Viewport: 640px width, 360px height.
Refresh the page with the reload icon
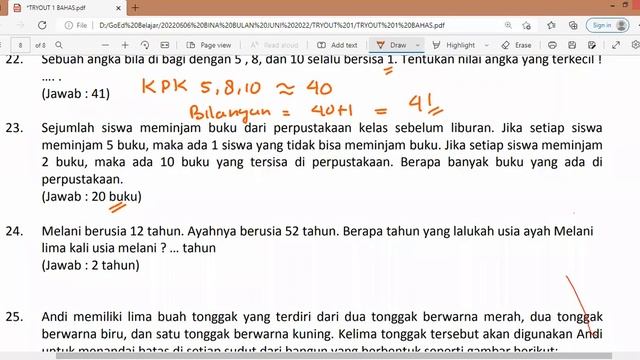pos(42,25)
